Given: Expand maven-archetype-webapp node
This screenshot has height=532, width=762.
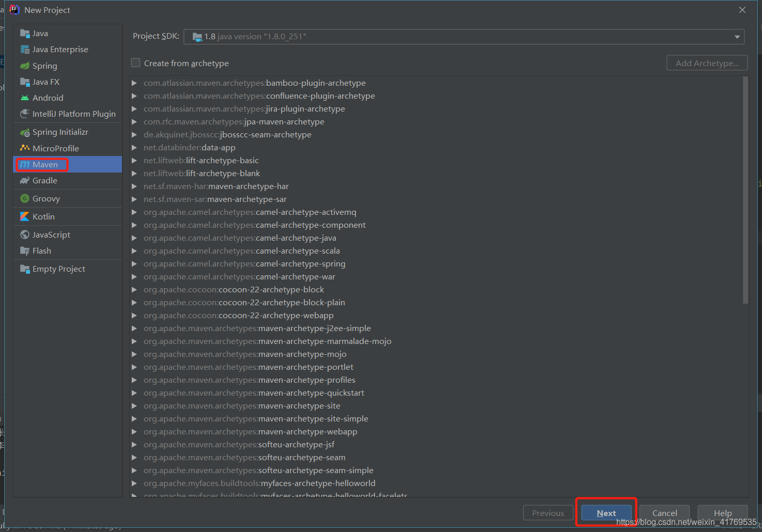Looking at the screenshot, I should [x=134, y=431].
